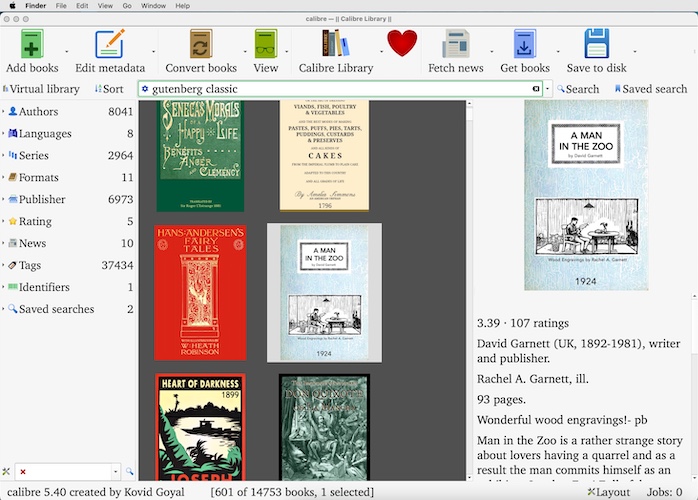
Task: Click the Search button
Action: 578,89
